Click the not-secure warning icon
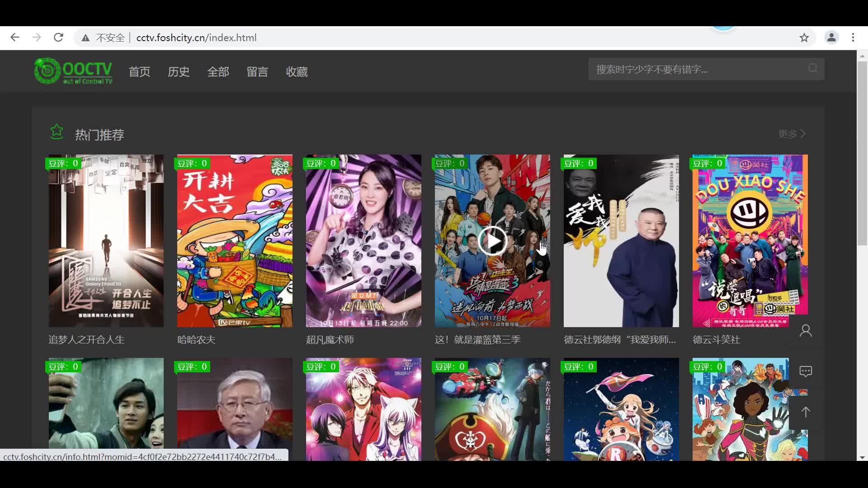 coord(85,38)
